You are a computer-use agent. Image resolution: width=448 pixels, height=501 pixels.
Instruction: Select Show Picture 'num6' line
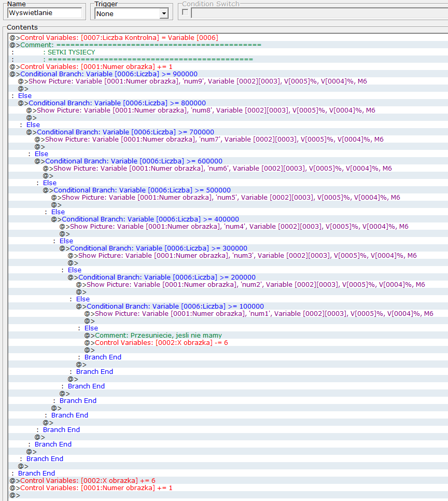tap(217, 169)
